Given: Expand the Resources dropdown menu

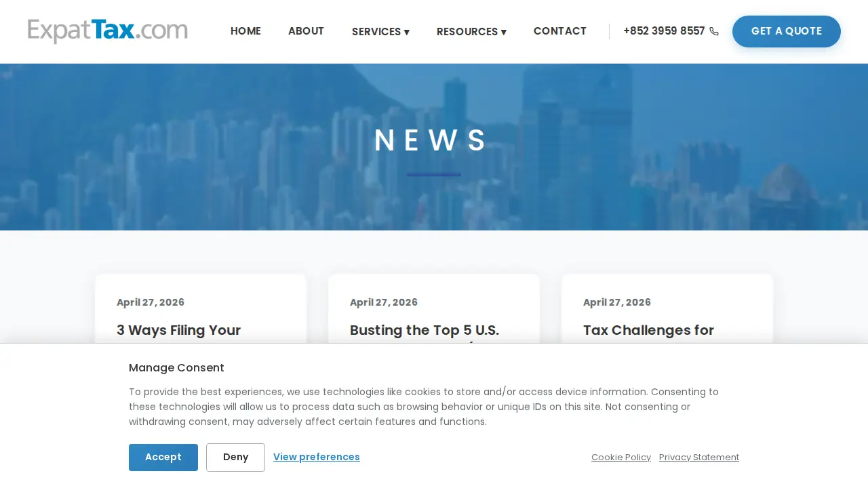Looking at the screenshot, I should (x=471, y=32).
